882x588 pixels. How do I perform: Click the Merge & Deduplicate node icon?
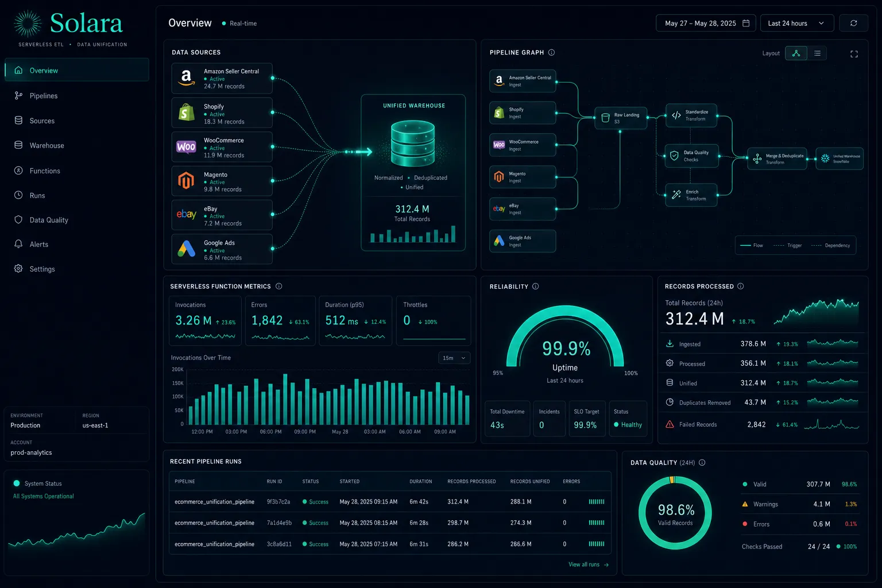point(757,158)
